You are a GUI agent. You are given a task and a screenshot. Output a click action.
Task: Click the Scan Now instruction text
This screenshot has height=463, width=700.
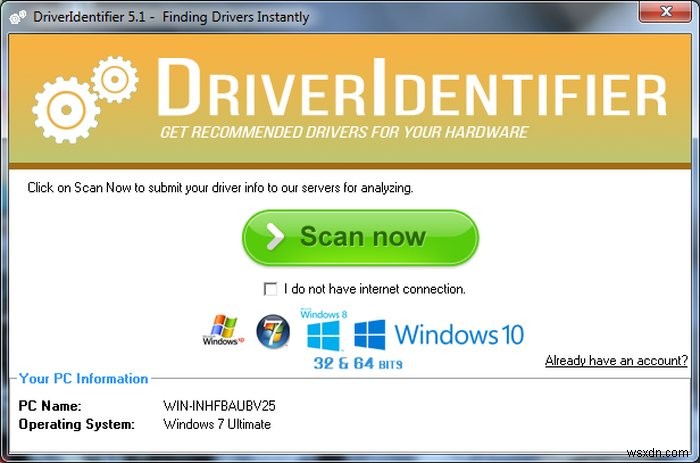(220, 188)
